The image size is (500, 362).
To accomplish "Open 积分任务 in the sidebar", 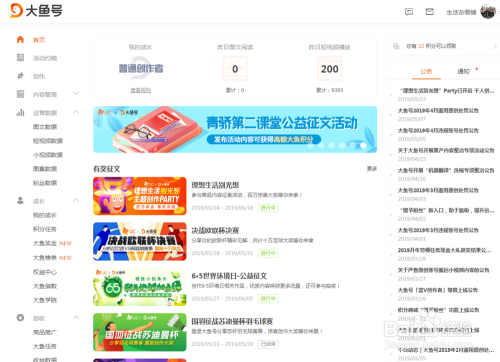I will point(45,229).
